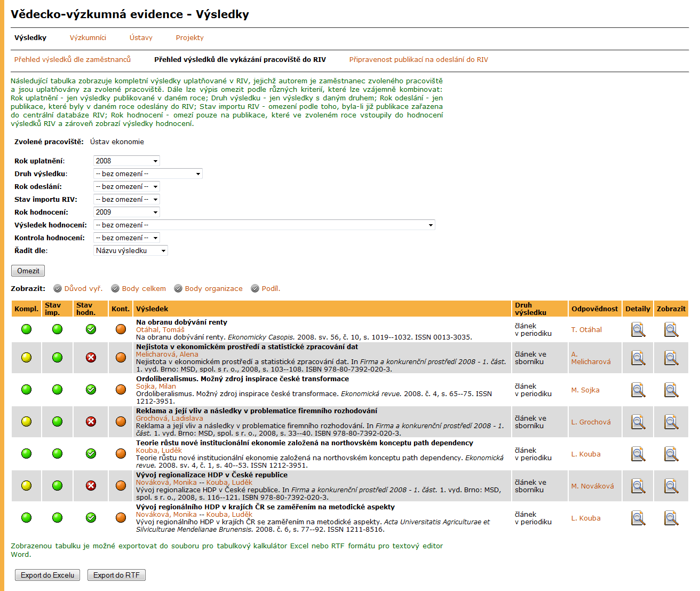700x591 pixels.
Task: Click Export do Excelu button
Action: coord(47,575)
